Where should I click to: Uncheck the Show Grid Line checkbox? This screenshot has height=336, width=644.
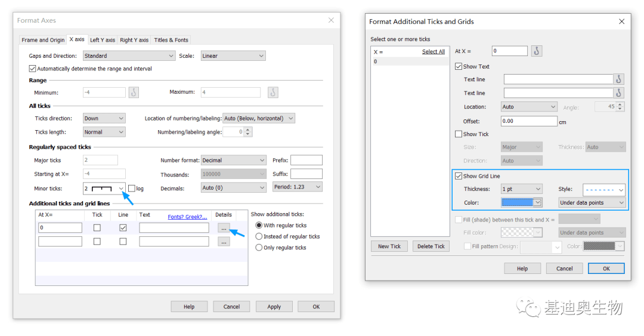pos(459,176)
